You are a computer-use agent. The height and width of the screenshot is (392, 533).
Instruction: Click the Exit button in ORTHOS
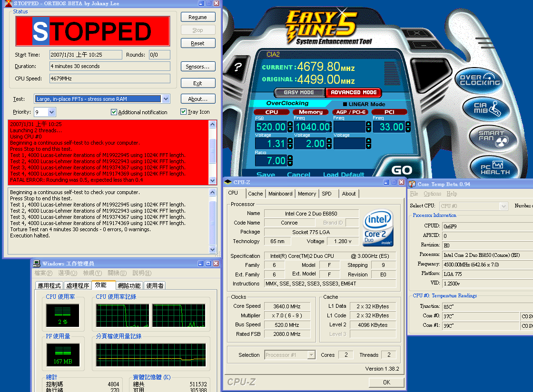click(198, 83)
